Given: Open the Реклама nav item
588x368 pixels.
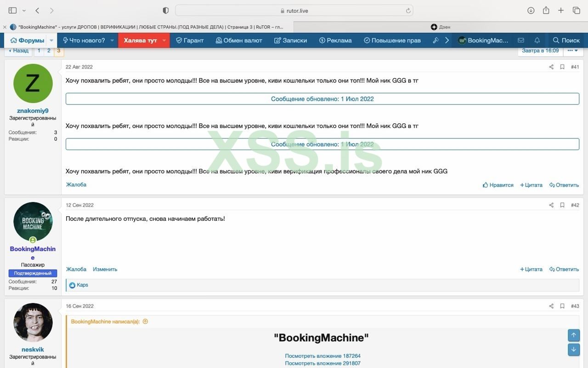Looking at the screenshot, I should 335,40.
